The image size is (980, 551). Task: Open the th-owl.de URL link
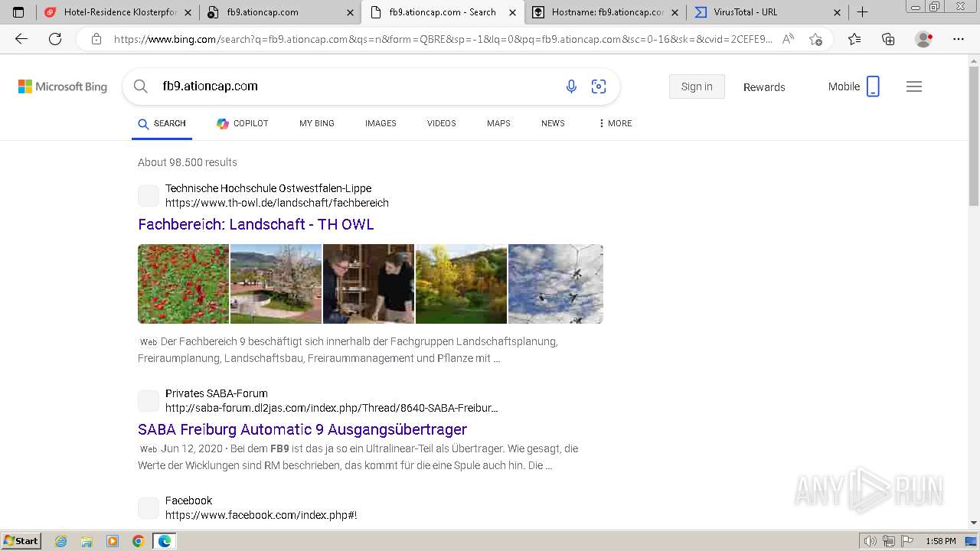click(277, 203)
